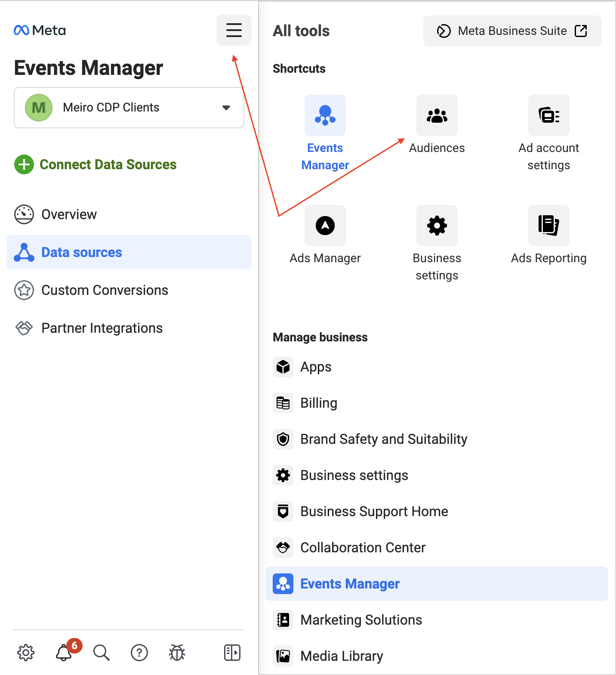Click the Custom Conversions star icon
The height and width of the screenshot is (675, 616).
[x=24, y=290]
